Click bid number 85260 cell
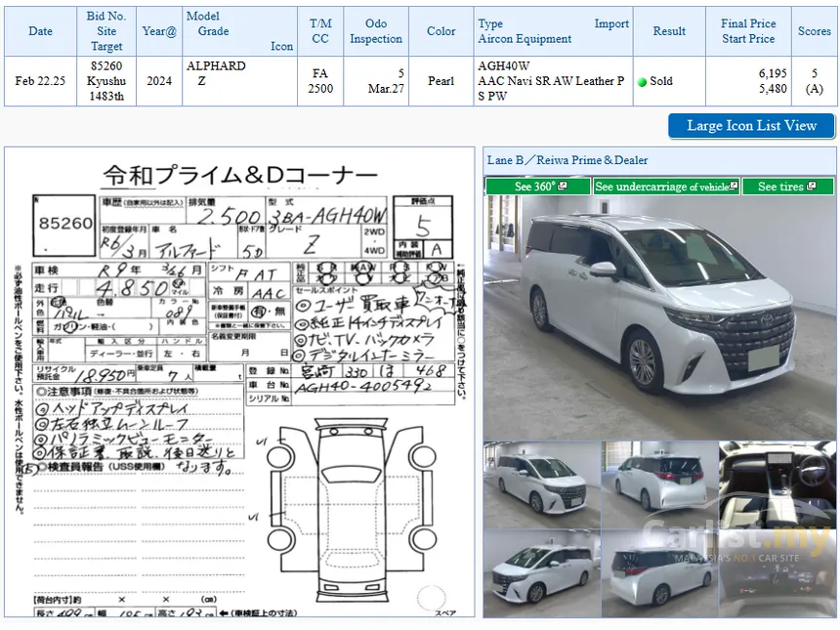The width and height of the screenshot is (840, 630). (x=106, y=81)
